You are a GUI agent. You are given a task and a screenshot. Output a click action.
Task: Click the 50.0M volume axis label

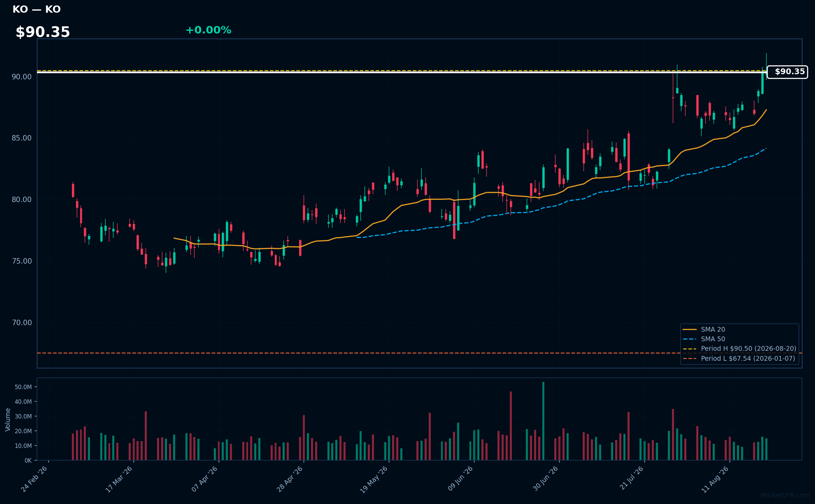[23, 387]
